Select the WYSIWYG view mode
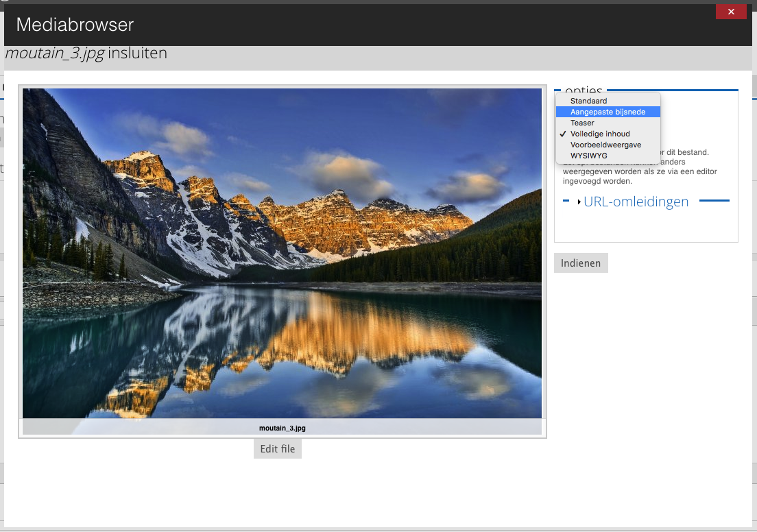 pos(588,156)
